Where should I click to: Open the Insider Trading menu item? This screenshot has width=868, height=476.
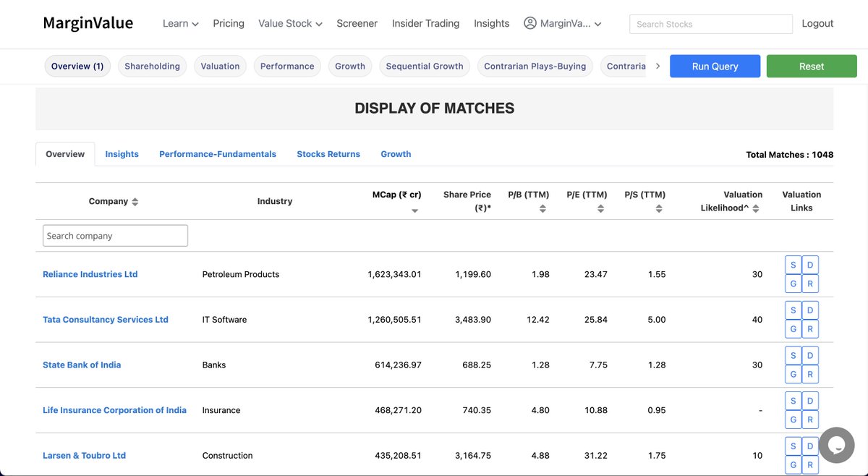pyautogui.click(x=425, y=23)
